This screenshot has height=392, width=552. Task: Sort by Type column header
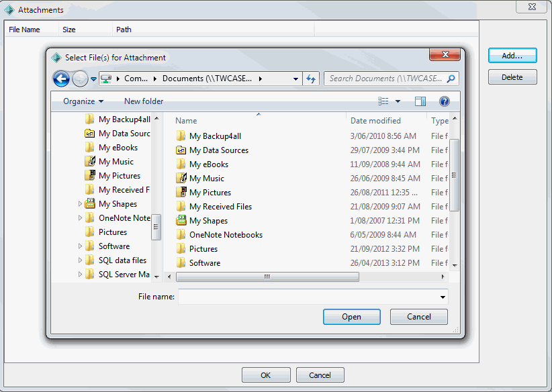(439, 121)
